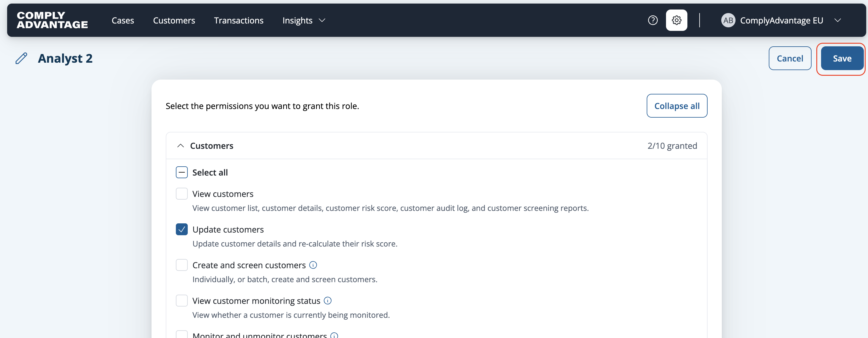Collapse the Customers section chevron
The width and height of the screenshot is (868, 338).
click(181, 146)
